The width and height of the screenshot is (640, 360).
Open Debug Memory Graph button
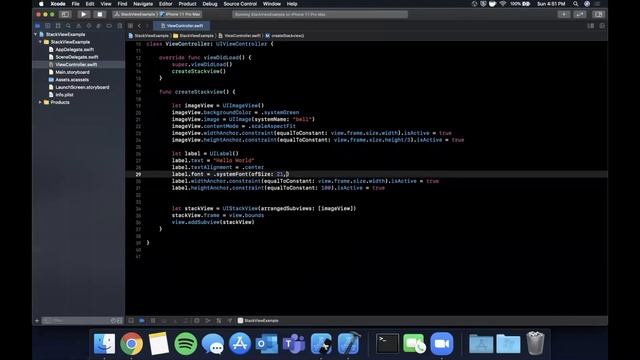[208, 321]
